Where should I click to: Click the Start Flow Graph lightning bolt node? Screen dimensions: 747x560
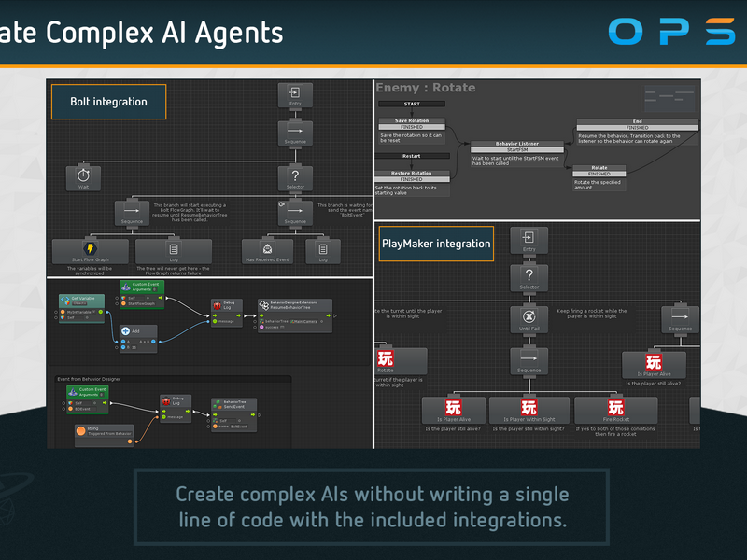pyautogui.click(x=90, y=251)
